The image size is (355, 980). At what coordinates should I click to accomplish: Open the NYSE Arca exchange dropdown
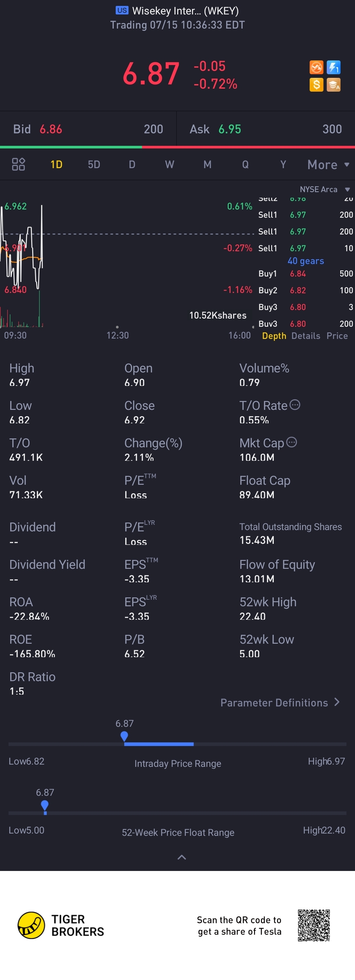point(324,189)
